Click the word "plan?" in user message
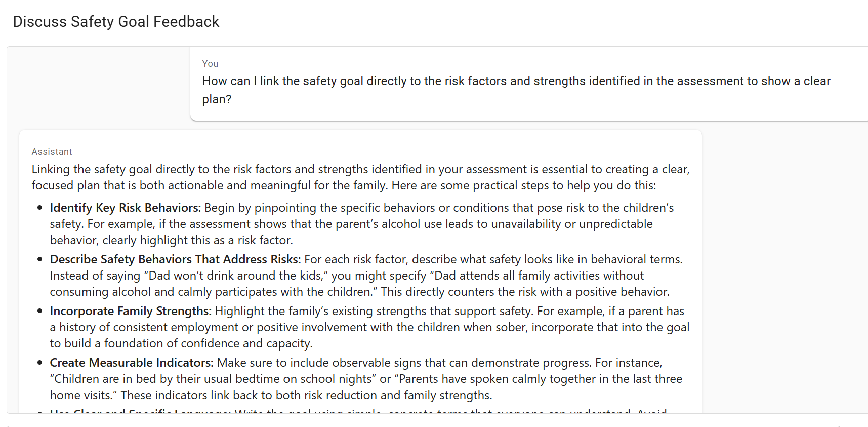This screenshot has width=868, height=427. coord(217,99)
